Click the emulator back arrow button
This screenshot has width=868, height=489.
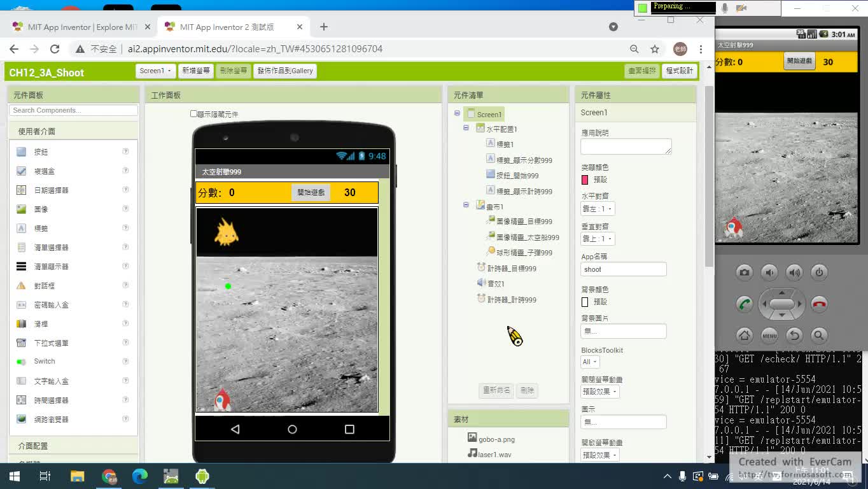coord(794,335)
